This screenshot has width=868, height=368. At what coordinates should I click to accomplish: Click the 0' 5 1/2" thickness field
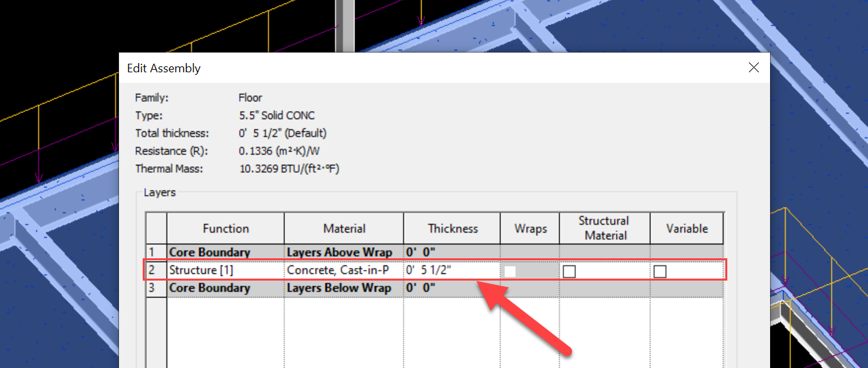coord(451,270)
